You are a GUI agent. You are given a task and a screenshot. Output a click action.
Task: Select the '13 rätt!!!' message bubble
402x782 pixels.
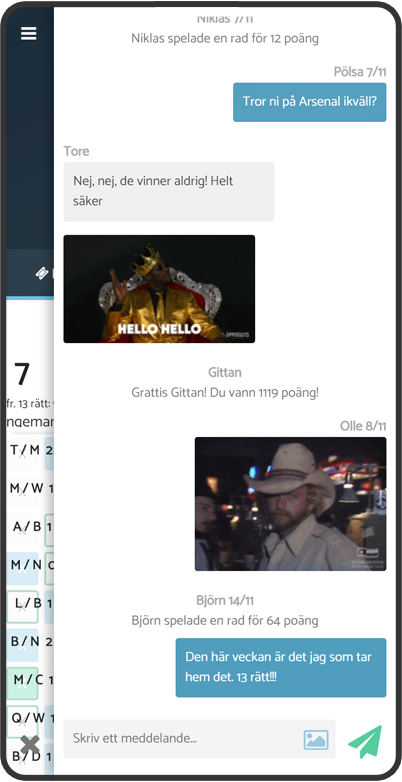(x=281, y=667)
